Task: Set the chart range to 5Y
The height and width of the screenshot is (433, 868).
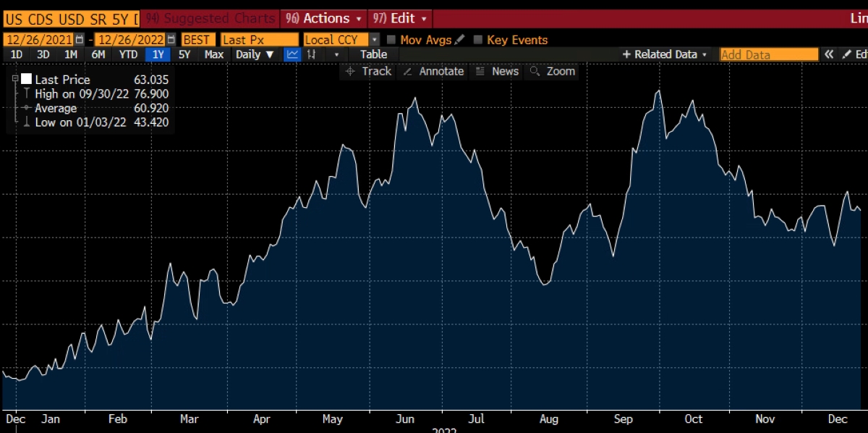Action: coord(184,54)
